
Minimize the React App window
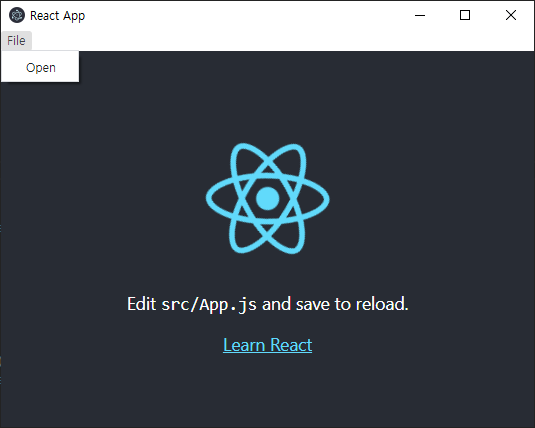click(x=420, y=15)
